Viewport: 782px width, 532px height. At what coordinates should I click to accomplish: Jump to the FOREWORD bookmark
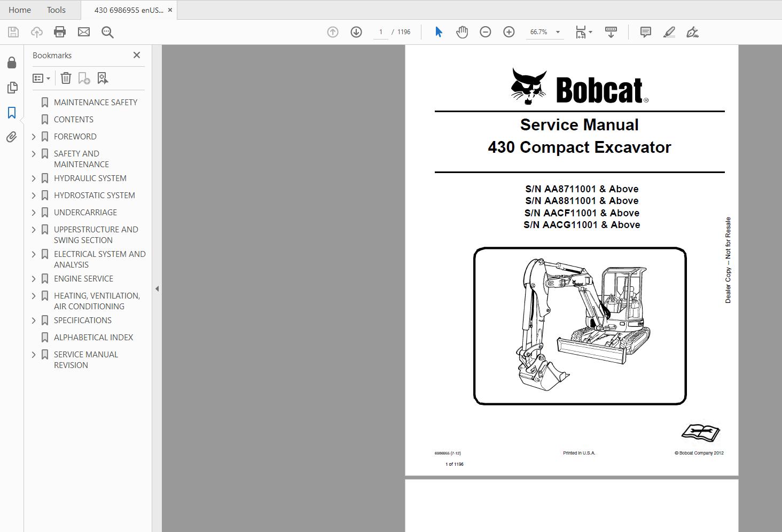pyautogui.click(x=75, y=136)
